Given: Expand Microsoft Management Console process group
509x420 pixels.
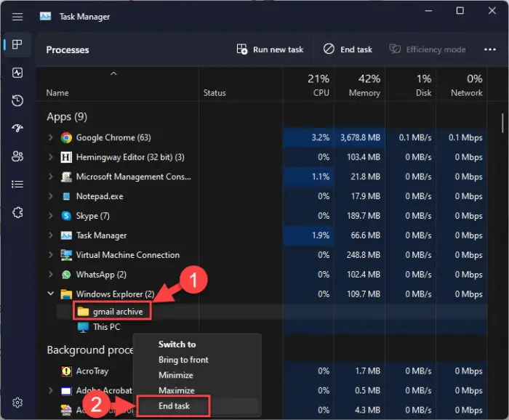Looking at the screenshot, I should [x=50, y=177].
